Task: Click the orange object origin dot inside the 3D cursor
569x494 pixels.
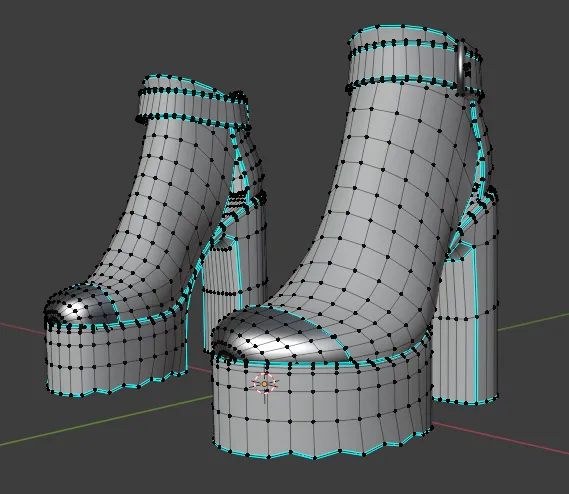Action: [265, 384]
